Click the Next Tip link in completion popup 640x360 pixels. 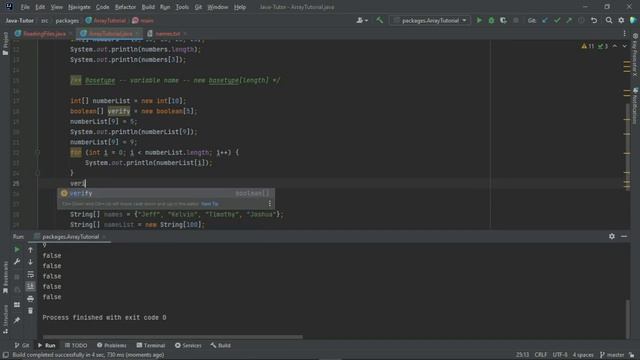tap(210, 204)
